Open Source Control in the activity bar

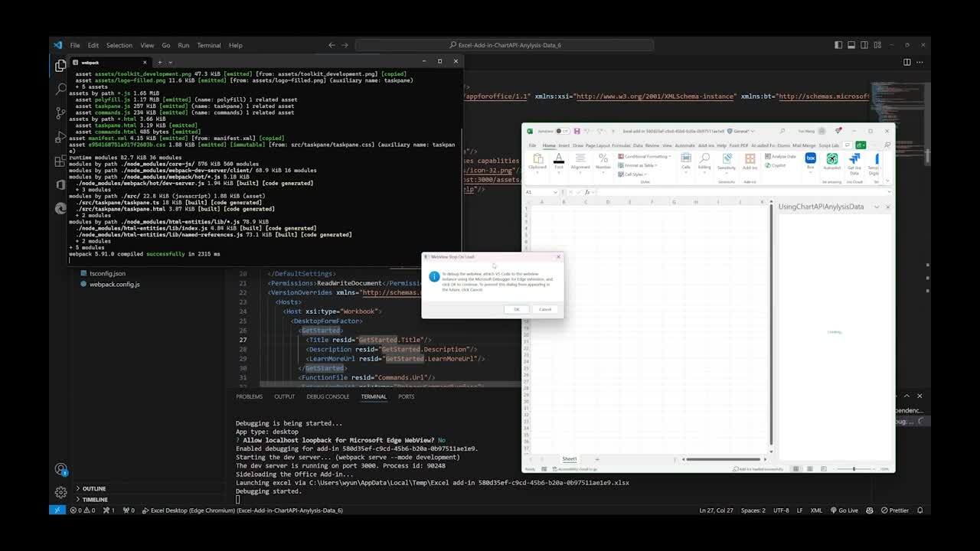[60, 113]
